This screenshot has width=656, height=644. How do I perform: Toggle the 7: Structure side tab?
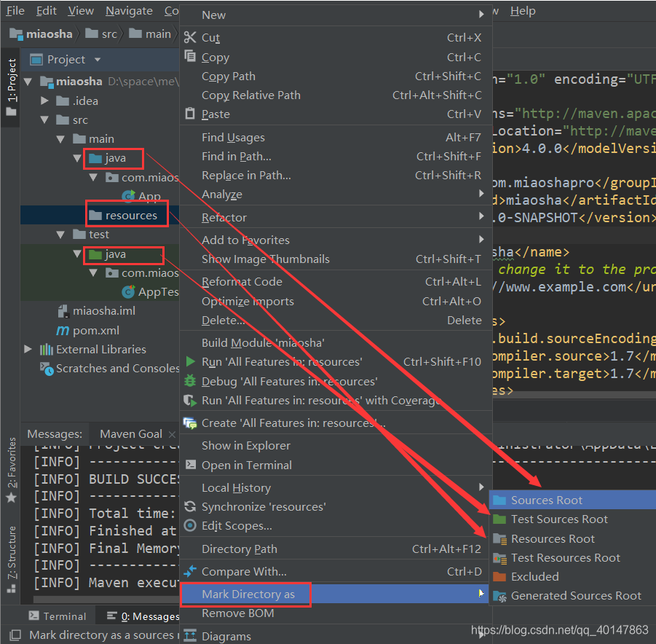click(x=12, y=559)
